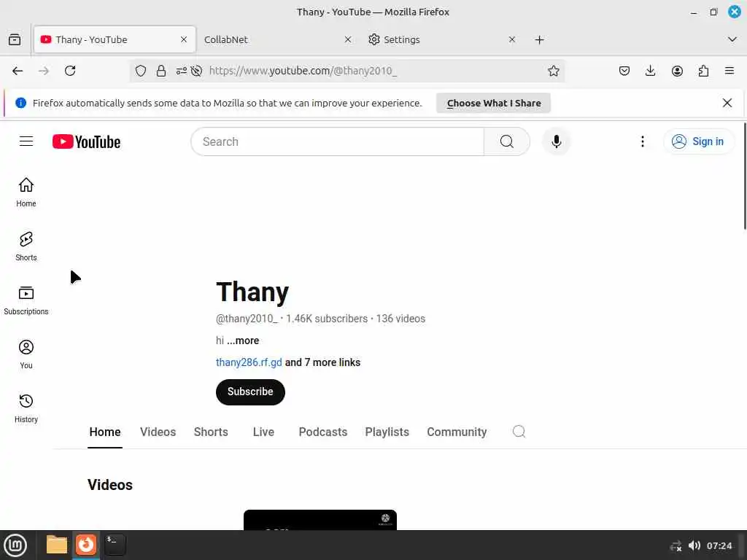
Task: Click the address bar URL
Action: tap(303, 71)
